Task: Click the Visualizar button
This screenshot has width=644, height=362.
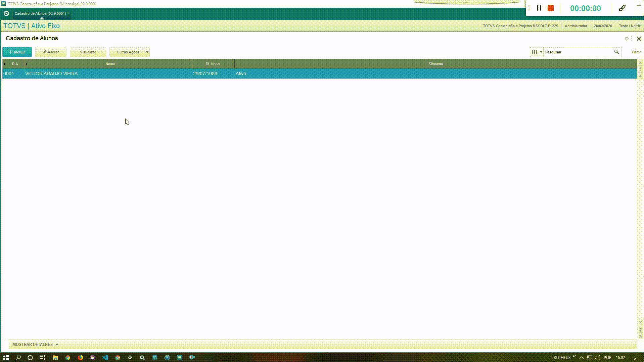Action: pyautogui.click(x=88, y=52)
